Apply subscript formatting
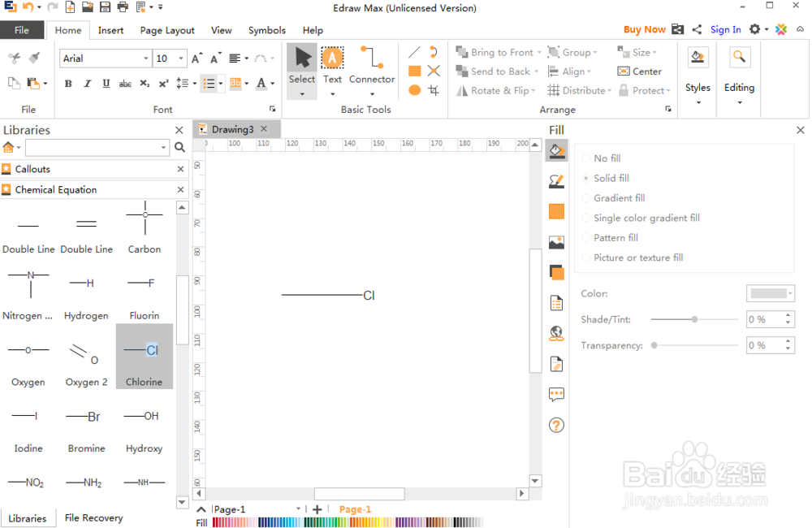The width and height of the screenshot is (812, 528). pos(145,84)
